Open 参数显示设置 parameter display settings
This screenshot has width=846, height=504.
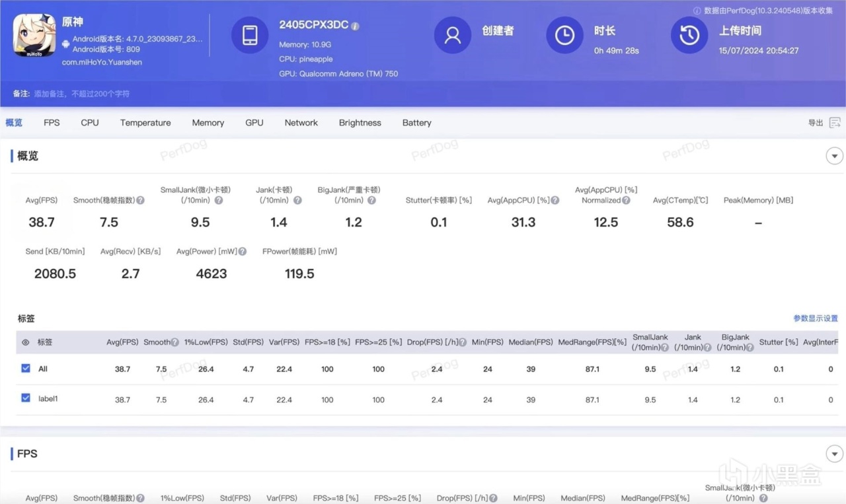pos(816,318)
